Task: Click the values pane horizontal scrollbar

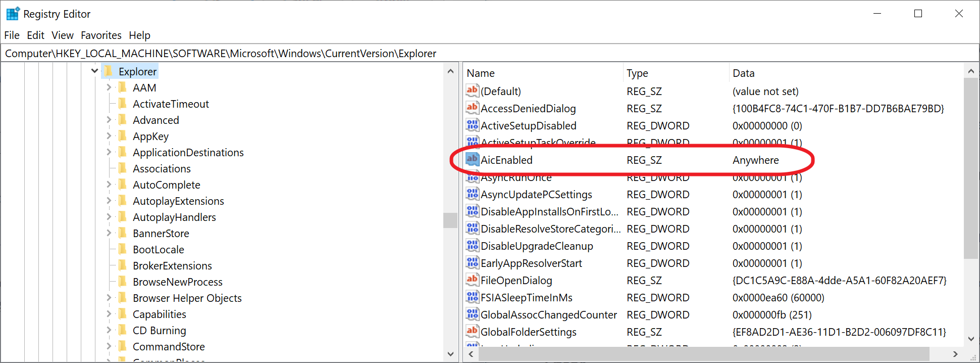Action: 704,354
